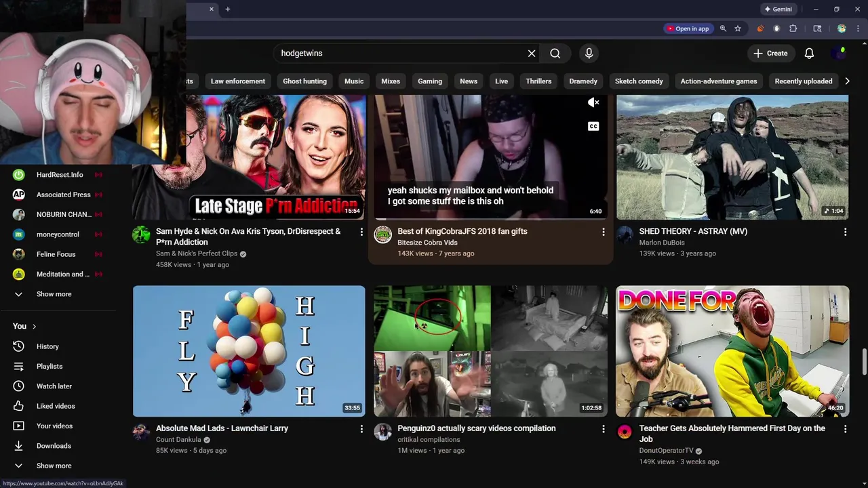Open options for Lawnchair Larry video
This screenshot has height=488, width=868.
coord(361,429)
